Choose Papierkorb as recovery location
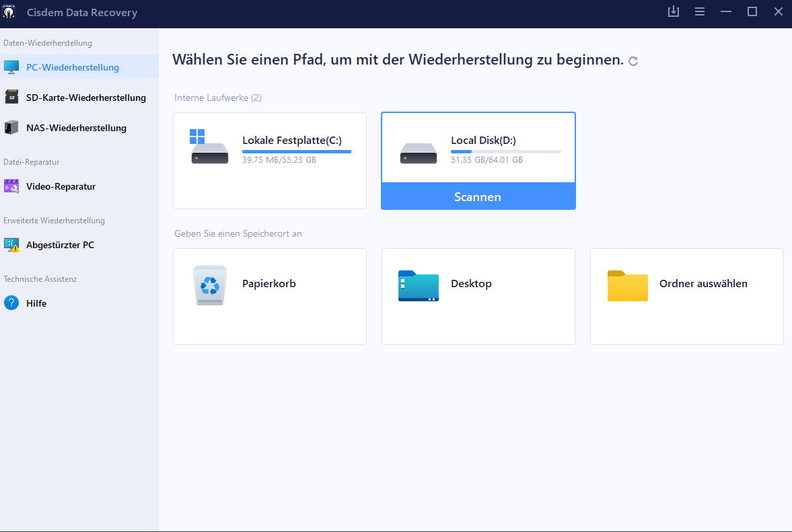The image size is (792, 532). pyautogui.click(x=270, y=297)
